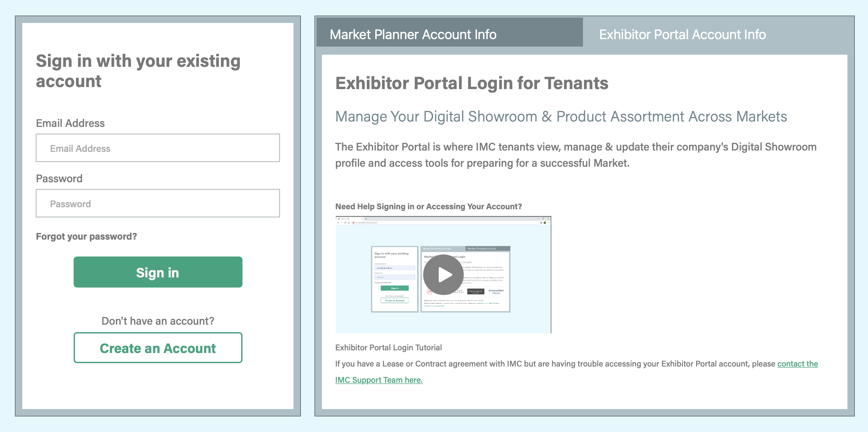
Task: Click the Need Help Signing in text
Action: [x=428, y=207]
